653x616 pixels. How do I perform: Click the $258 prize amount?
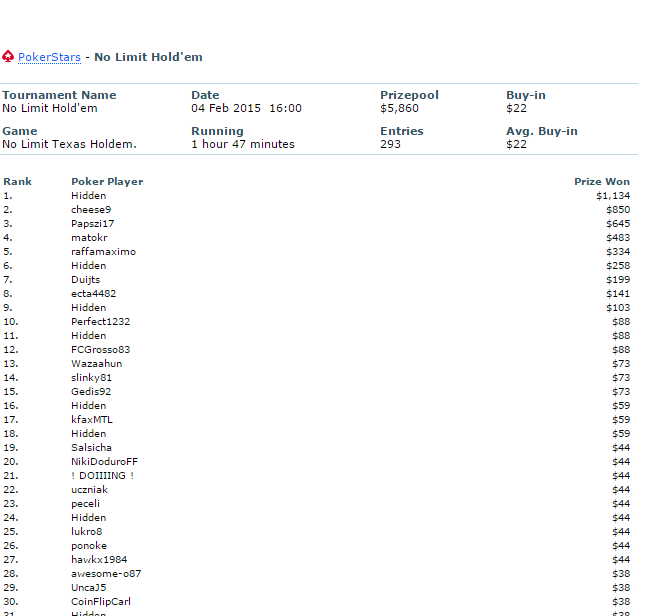(618, 266)
